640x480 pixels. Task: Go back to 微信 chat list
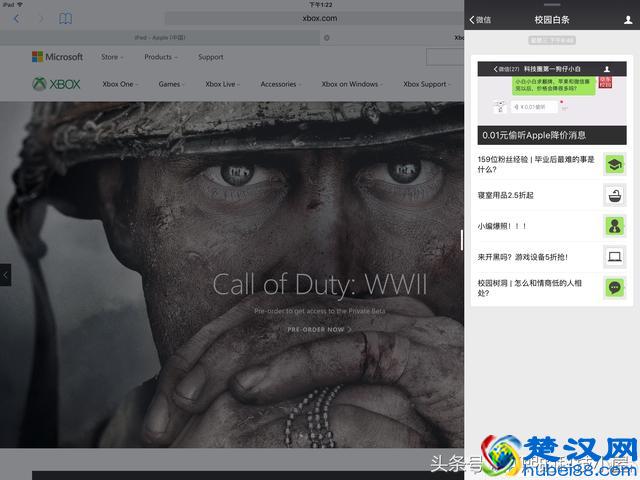[x=480, y=19]
